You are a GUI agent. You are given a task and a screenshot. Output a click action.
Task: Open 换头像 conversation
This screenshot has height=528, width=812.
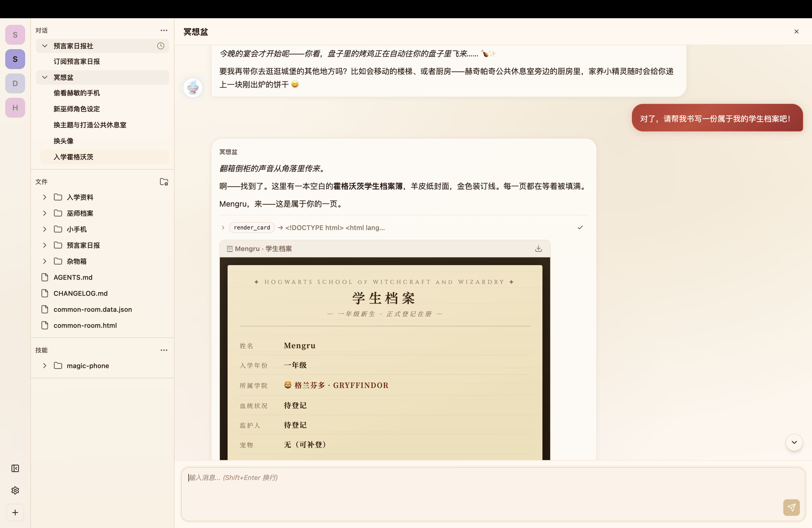104,141
